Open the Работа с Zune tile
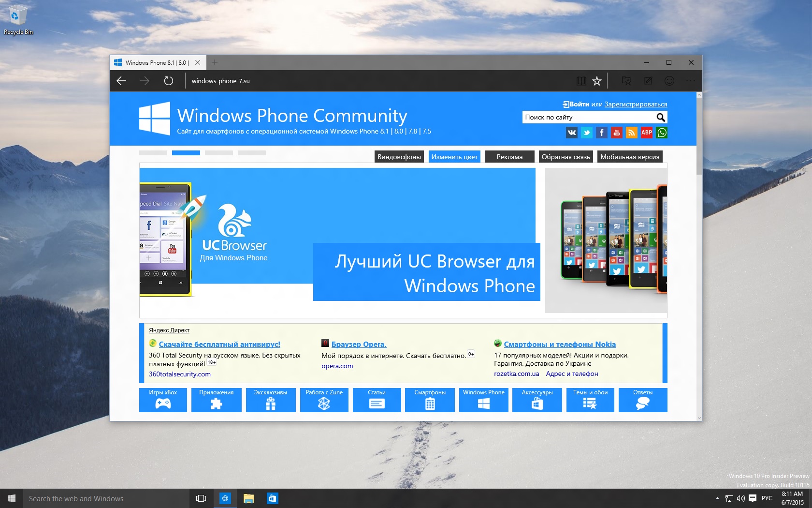Screen dimensions: 812x508 (324, 400)
